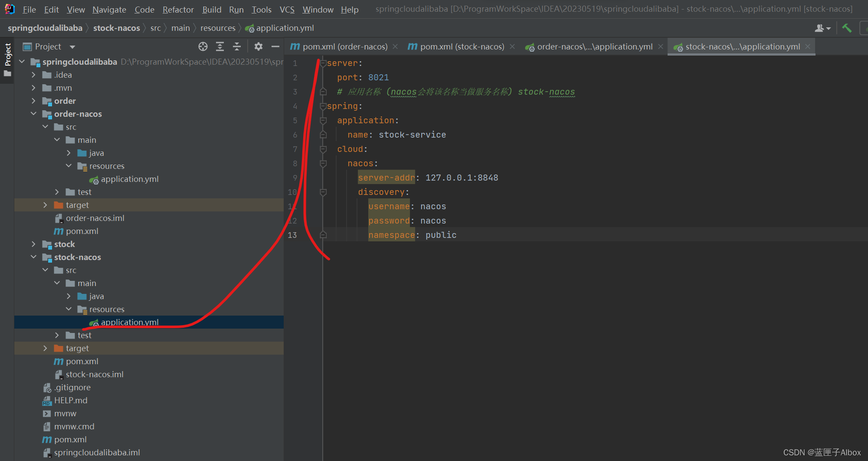The width and height of the screenshot is (868, 461).
Task: Collapse the springcloudalibaba root project node
Action: [x=22, y=62]
